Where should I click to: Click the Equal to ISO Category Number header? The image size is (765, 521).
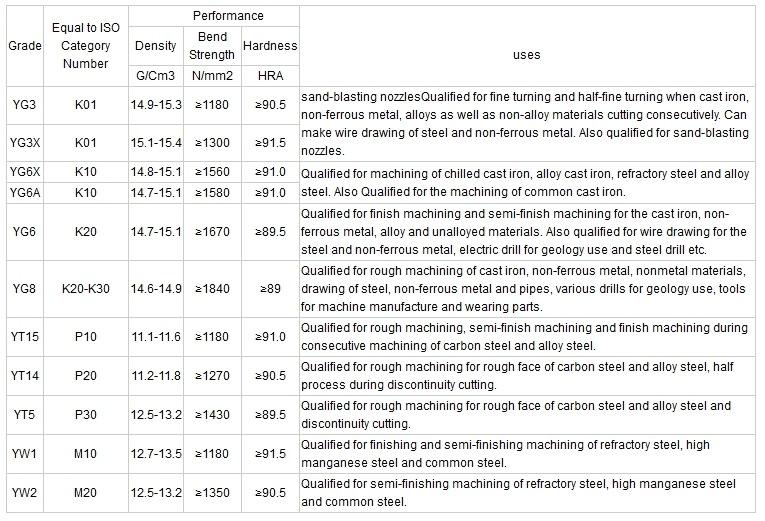[x=85, y=46]
